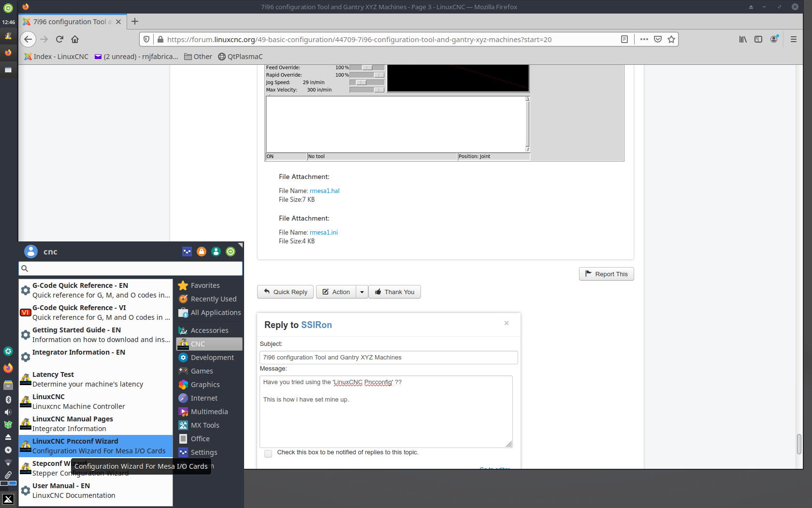Viewport: 812px width, 508px height.
Task: Click the Report This button
Action: pyautogui.click(x=606, y=274)
